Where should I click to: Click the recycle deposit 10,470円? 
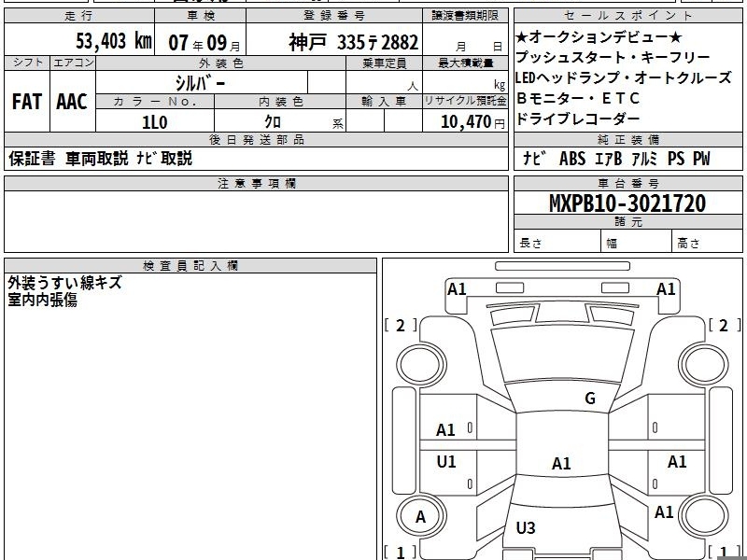(x=472, y=122)
